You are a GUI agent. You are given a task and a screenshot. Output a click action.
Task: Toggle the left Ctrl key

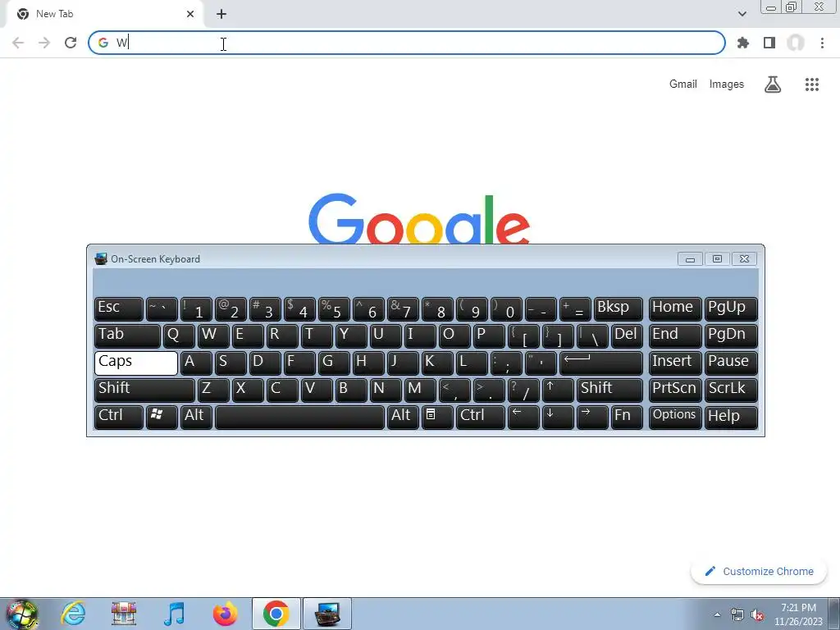(x=119, y=417)
